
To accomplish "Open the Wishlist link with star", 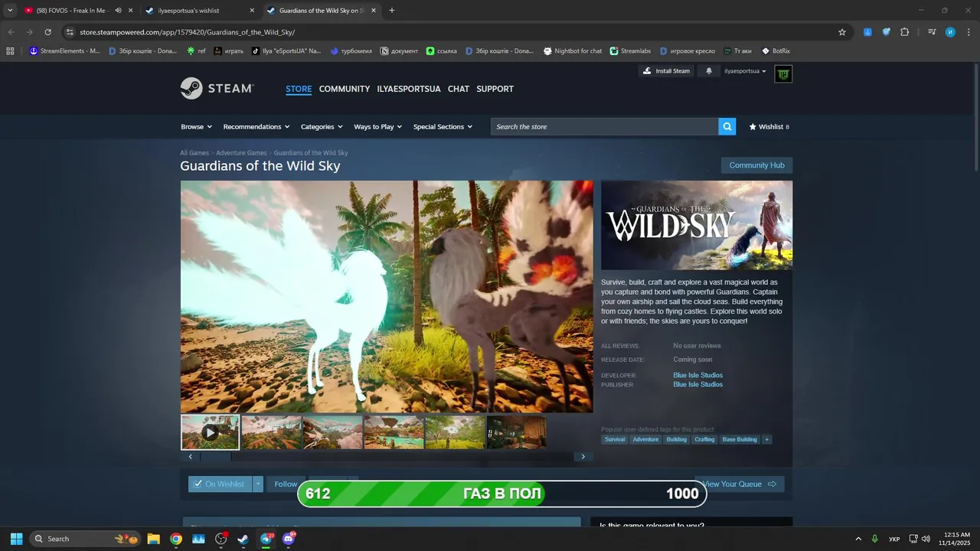I will tap(769, 127).
